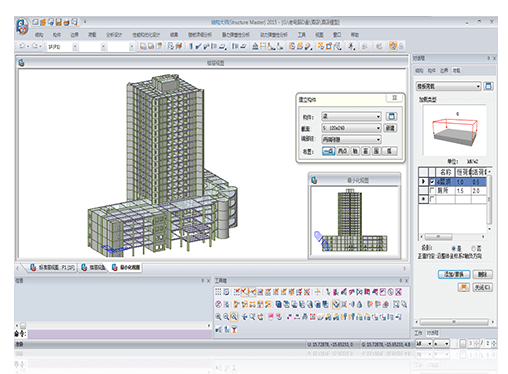Image resolution: width=508 pixels, height=374 pixels.
Task: Switch to last tab under the model view
Action: tap(126, 267)
